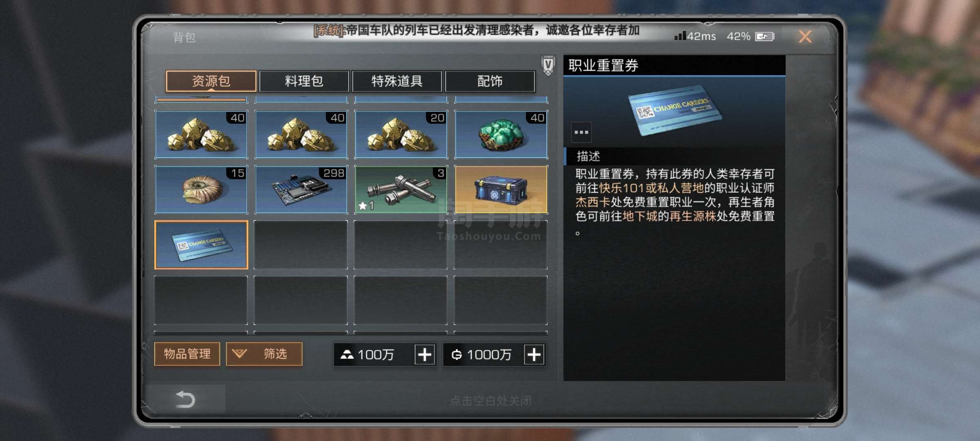Select the circuit board item with 298
980x441 pixels.
click(x=301, y=189)
